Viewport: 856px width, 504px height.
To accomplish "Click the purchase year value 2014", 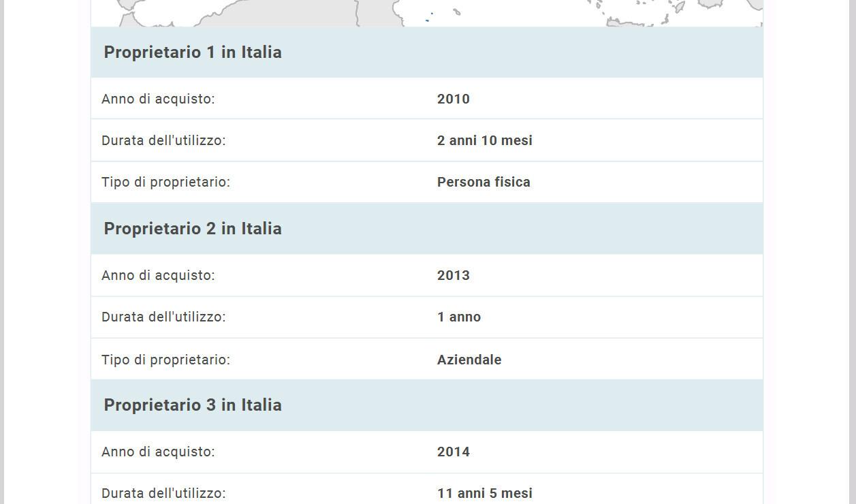I will [x=454, y=452].
